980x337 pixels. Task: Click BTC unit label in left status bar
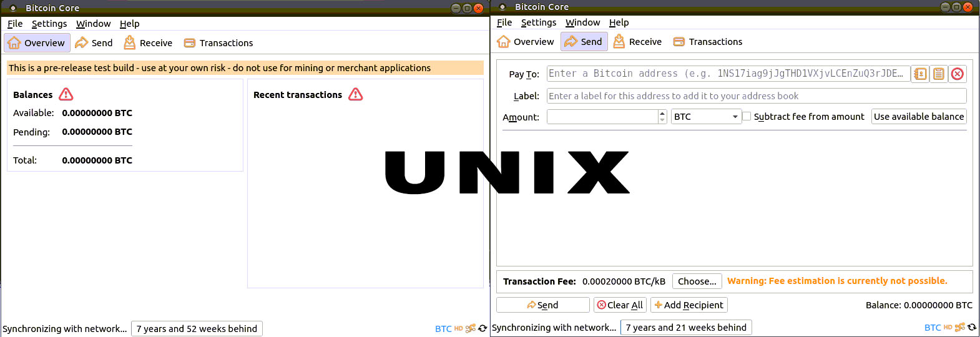(x=443, y=329)
